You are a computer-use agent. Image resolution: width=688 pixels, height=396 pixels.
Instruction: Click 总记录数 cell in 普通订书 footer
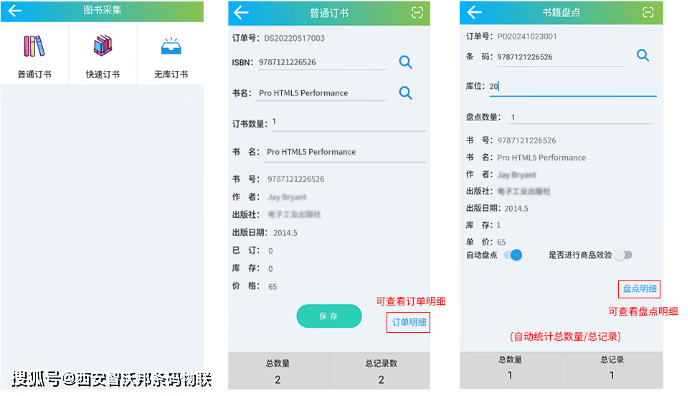(x=380, y=371)
